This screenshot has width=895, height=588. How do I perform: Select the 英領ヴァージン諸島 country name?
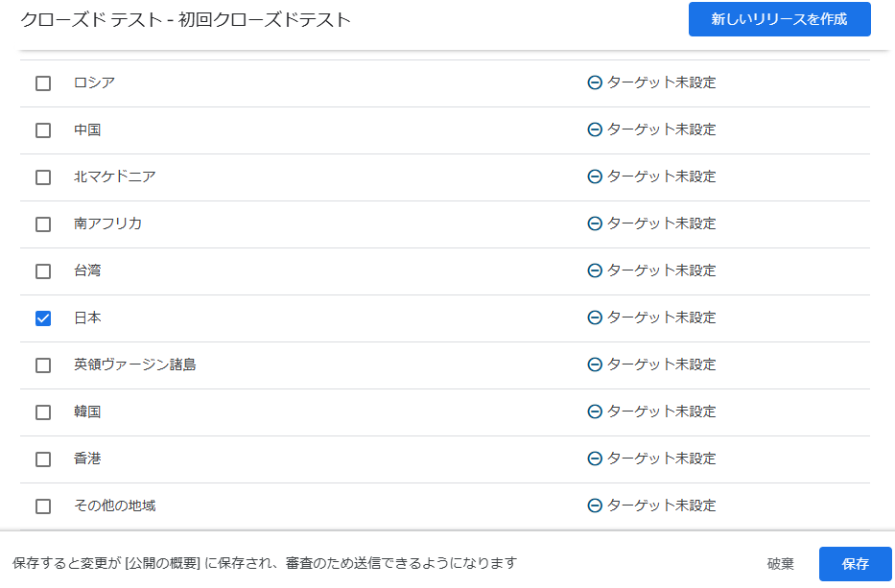pyautogui.click(x=134, y=365)
